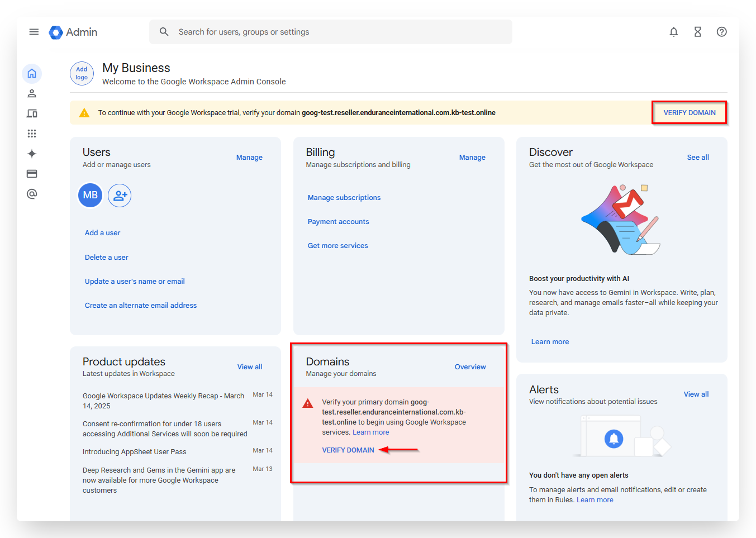Open Billing card icon in the sidebar
Screen dimensions: 756x538
[32, 174]
